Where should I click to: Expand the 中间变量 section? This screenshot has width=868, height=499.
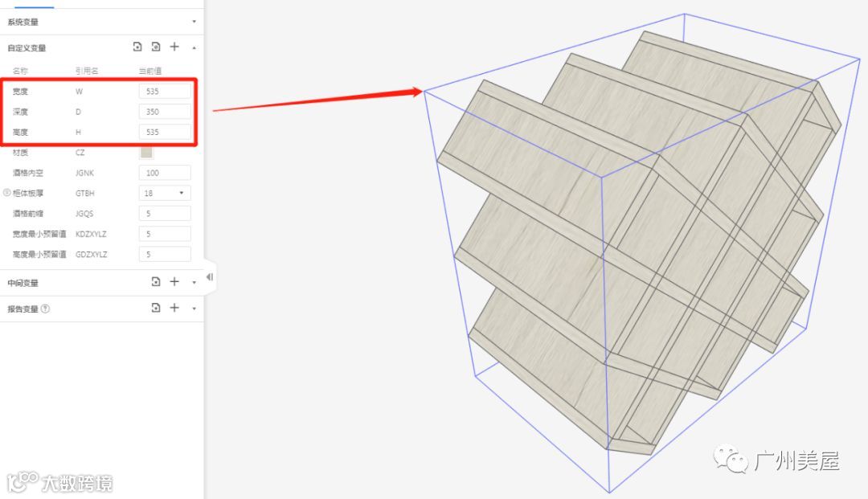coord(194,283)
